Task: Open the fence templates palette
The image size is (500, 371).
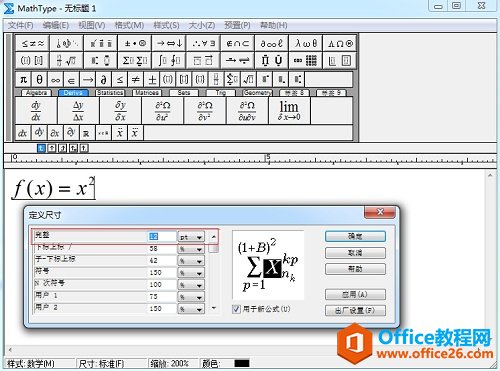Action: pyautogui.click(x=32, y=60)
